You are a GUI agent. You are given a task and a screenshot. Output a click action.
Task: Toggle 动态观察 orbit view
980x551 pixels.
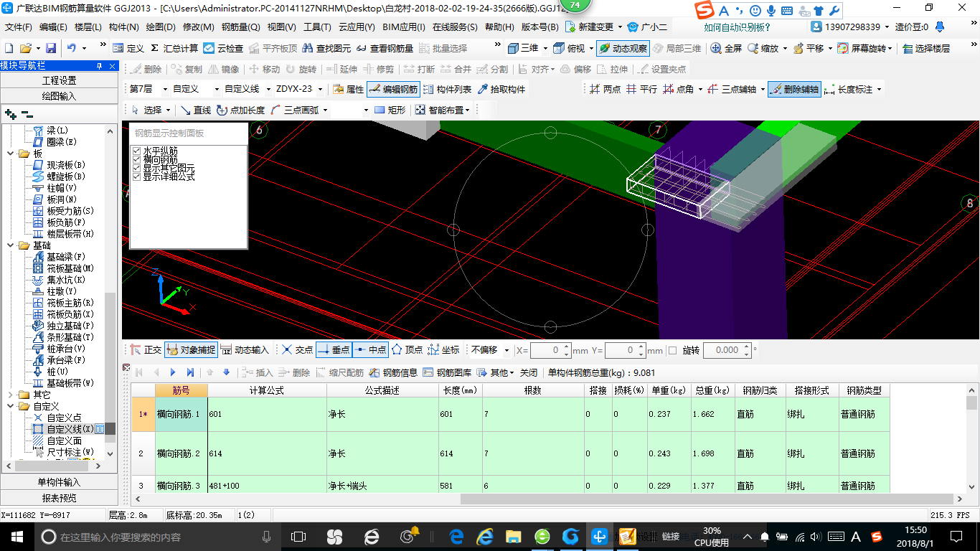pos(623,48)
